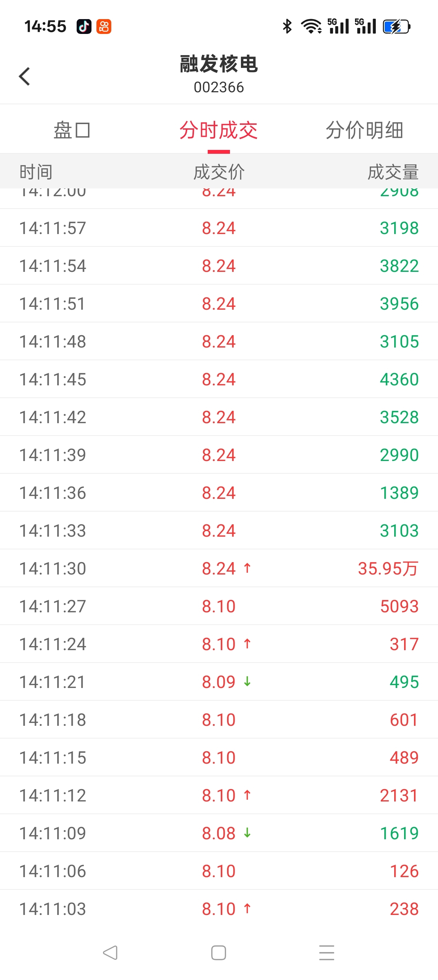Tap the back arrow icon

(24, 76)
